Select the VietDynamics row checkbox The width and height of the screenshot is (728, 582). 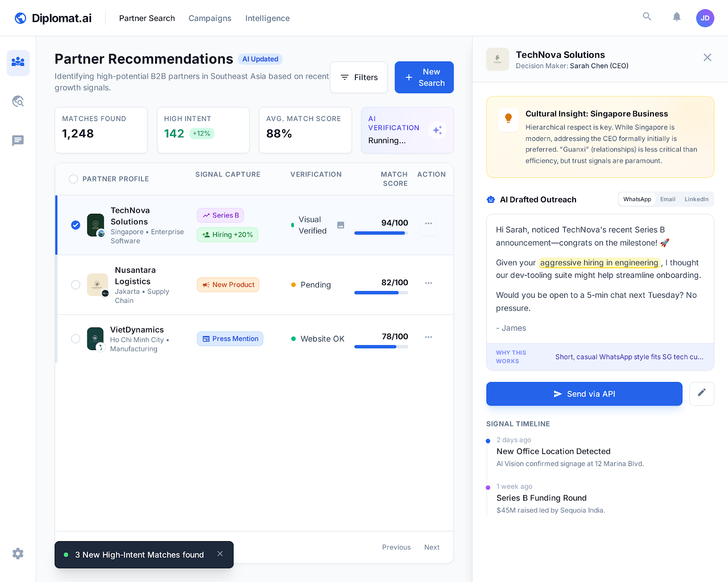tap(75, 339)
